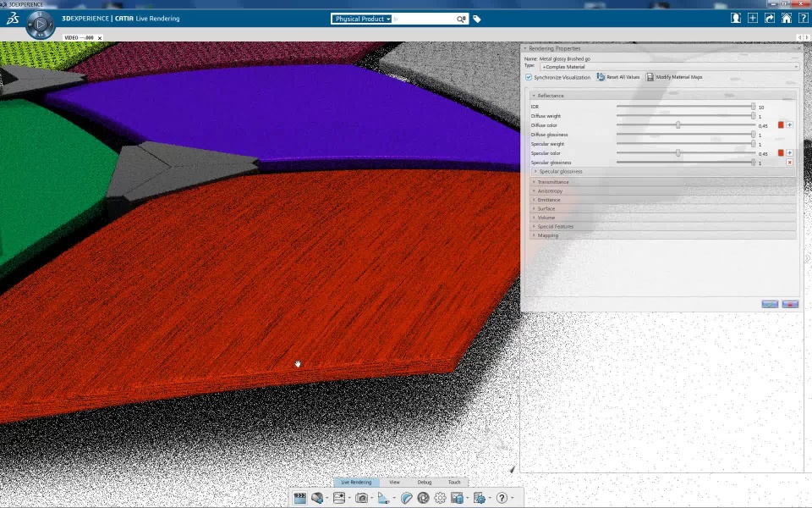The width and height of the screenshot is (812, 508).
Task: Click the image render batch icon
Action: [x=457, y=498]
